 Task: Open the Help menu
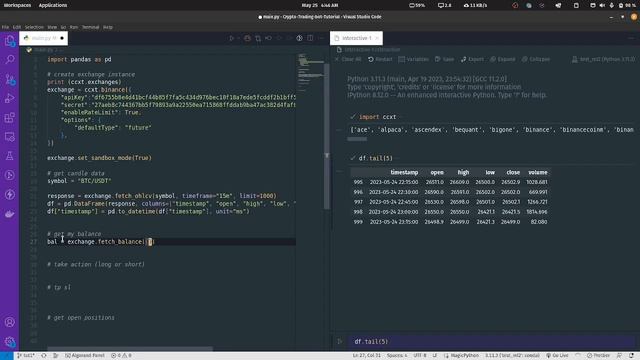coord(108,27)
